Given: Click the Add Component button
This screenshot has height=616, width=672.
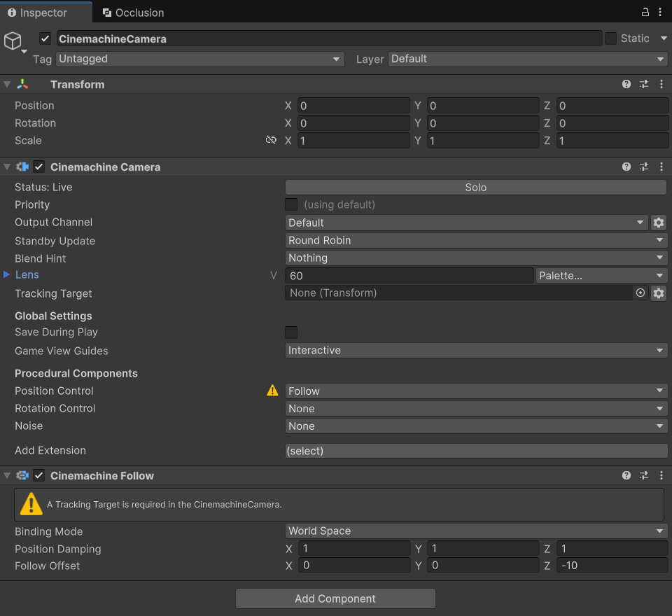Looking at the screenshot, I should (x=335, y=598).
